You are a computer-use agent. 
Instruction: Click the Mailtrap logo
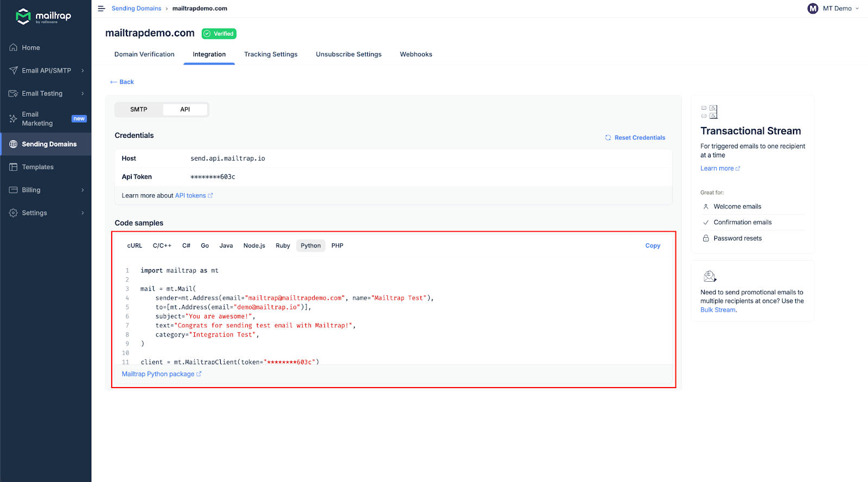click(43, 16)
